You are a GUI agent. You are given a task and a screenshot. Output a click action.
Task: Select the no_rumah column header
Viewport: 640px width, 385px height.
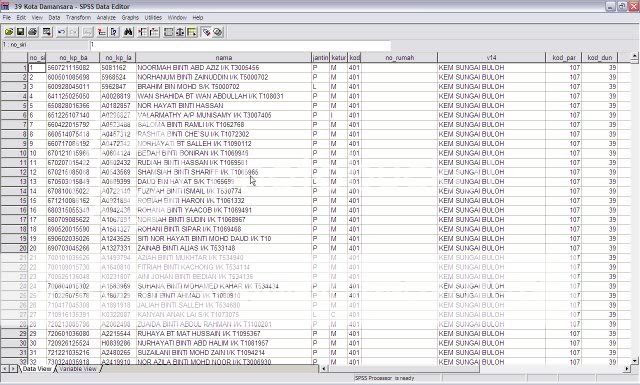pos(400,58)
